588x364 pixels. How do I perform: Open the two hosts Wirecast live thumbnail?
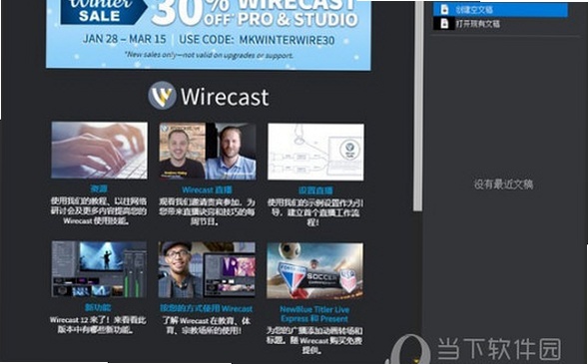click(208, 152)
